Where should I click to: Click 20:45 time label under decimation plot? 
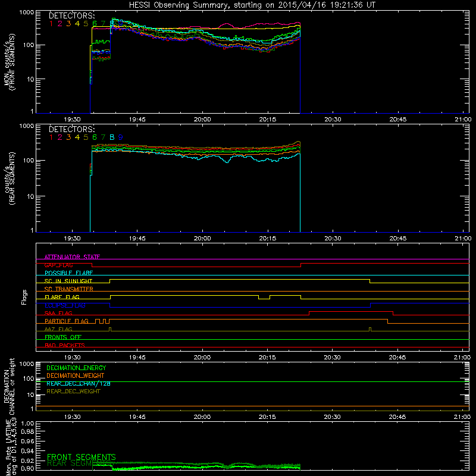tap(397, 417)
